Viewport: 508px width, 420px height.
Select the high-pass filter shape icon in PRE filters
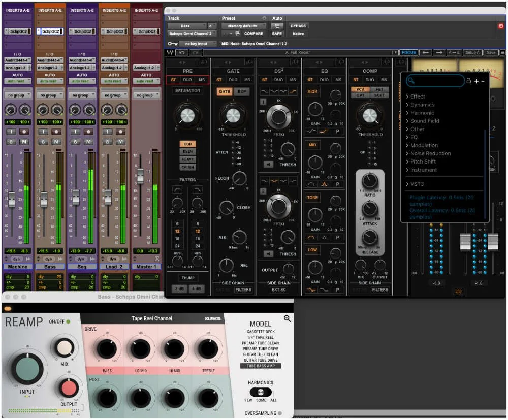click(177, 190)
